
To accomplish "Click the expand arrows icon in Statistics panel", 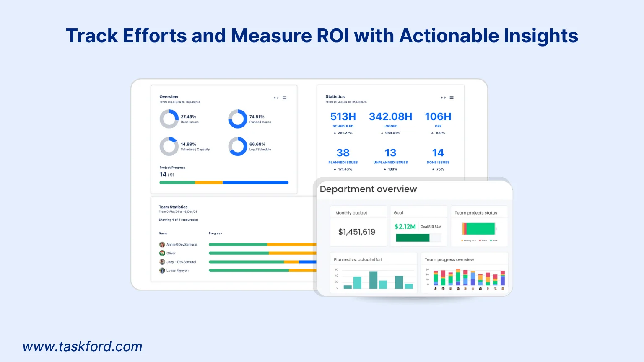I will click(x=443, y=98).
